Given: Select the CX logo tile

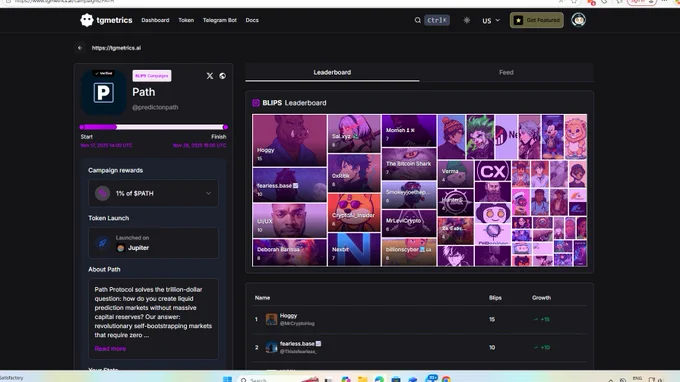Looking at the screenshot, I should coord(492,171).
